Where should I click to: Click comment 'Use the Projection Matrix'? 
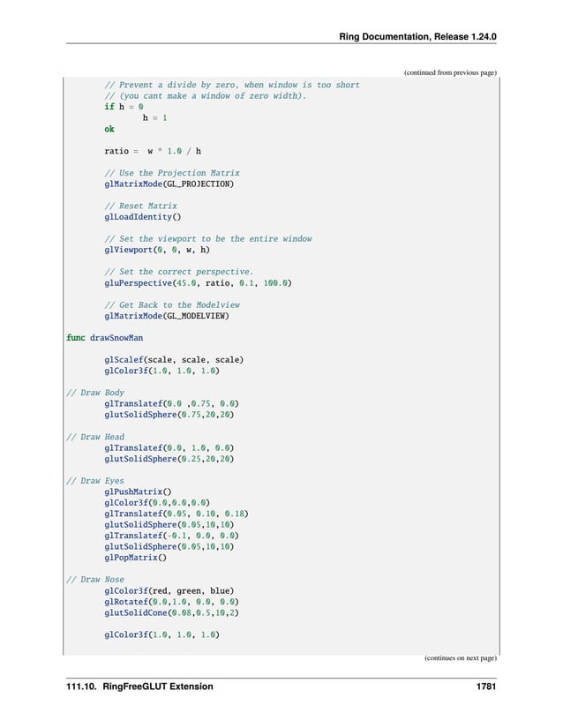tap(172, 173)
